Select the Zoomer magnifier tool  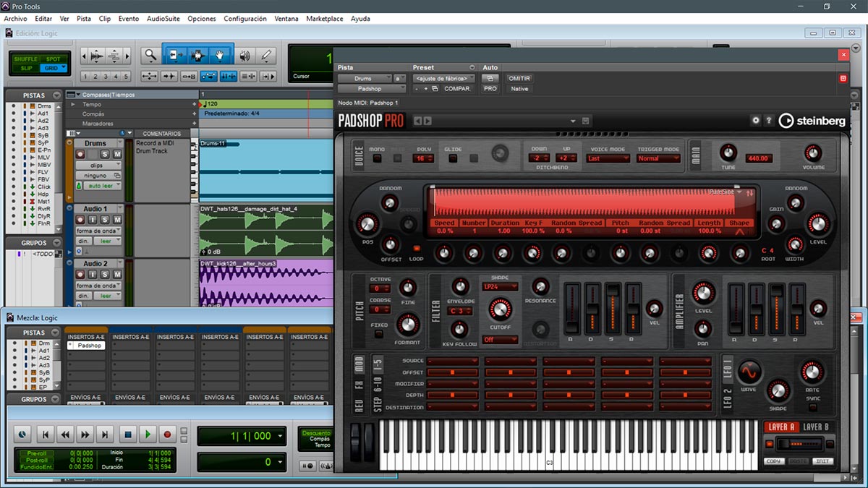coord(150,55)
